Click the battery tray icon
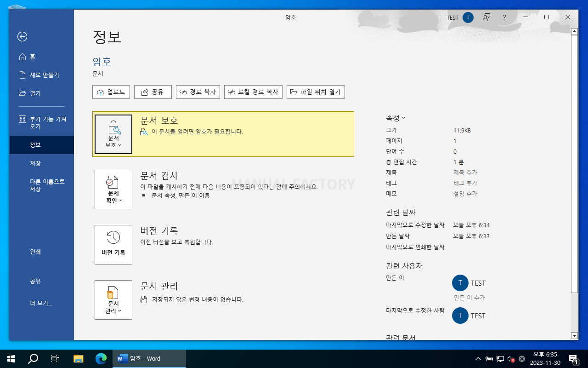588x368 pixels. pos(489,359)
